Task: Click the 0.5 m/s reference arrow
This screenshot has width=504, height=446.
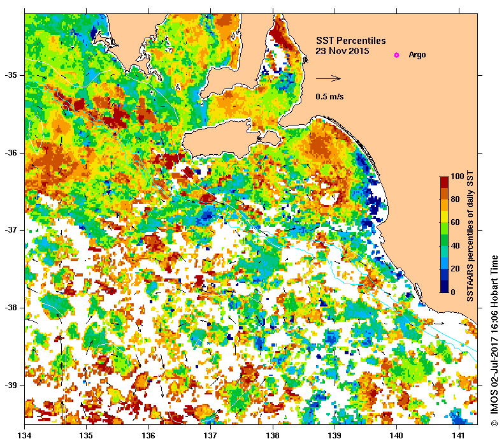Action: point(328,78)
